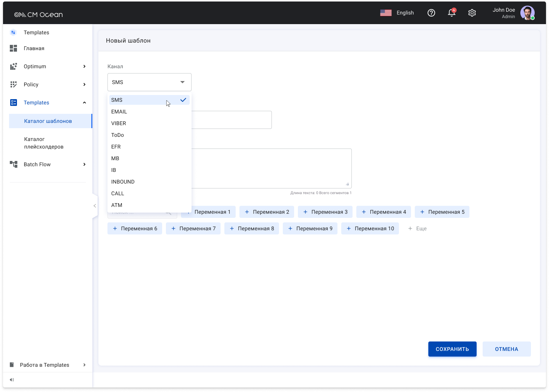Open the settings gear icon
The width and height of the screenshot is (549, 392).
pyautogui.click(x=472, y=13)
